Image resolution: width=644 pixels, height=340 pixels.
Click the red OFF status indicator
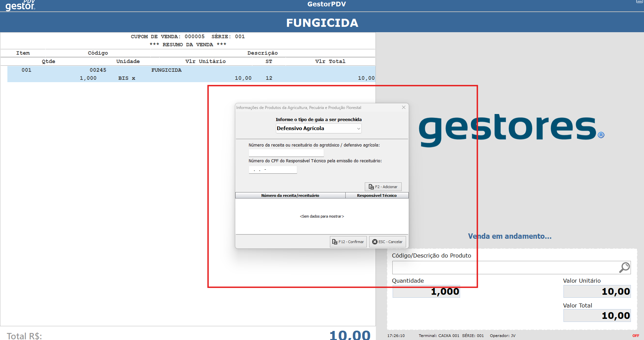636,336
